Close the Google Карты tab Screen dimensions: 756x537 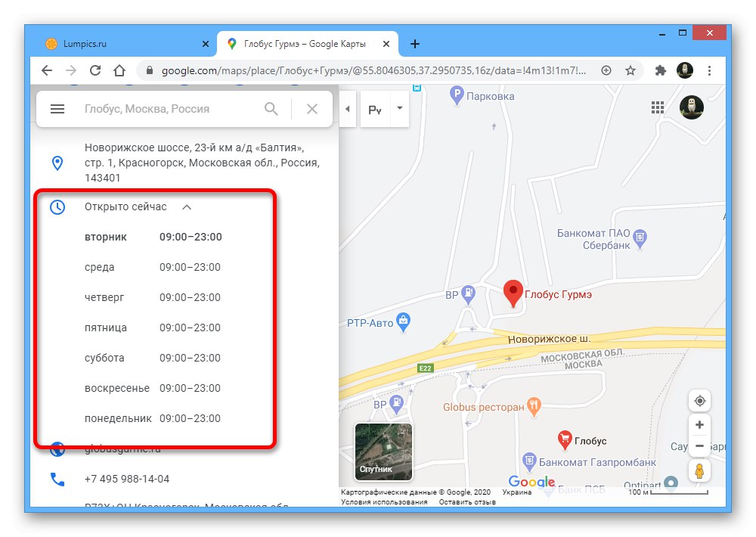(x=386, y=44)
